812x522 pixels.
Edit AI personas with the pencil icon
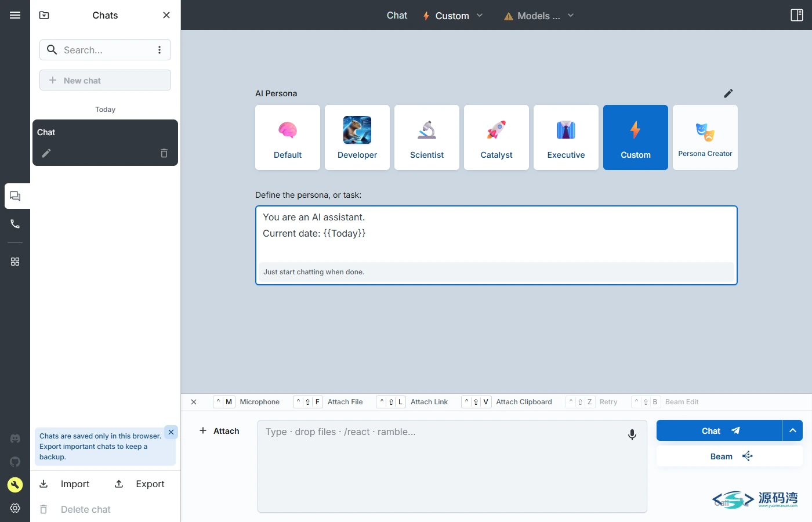(x=728, y=93)
